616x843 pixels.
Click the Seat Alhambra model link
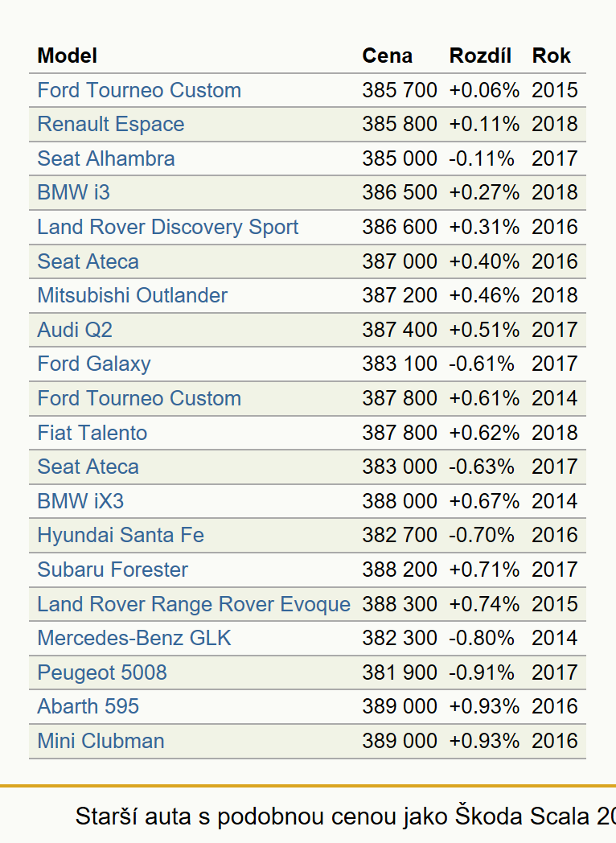[x=106, y=158]
